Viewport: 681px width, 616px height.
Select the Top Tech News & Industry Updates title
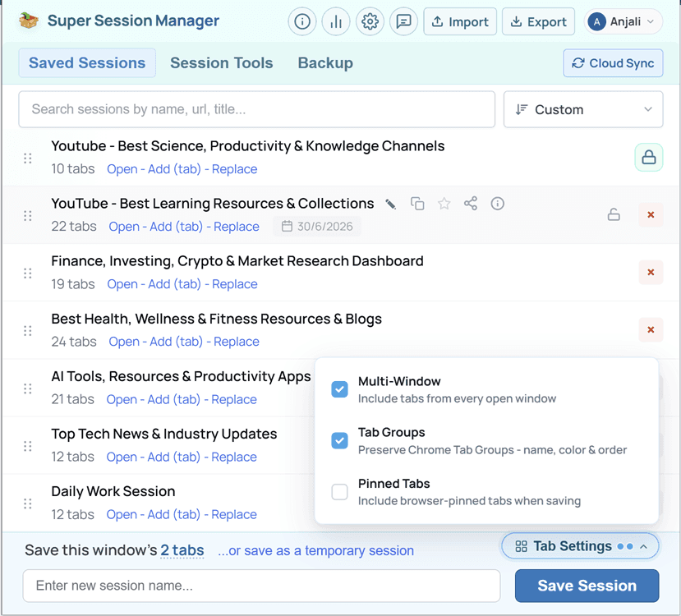[x=164, y=434]
